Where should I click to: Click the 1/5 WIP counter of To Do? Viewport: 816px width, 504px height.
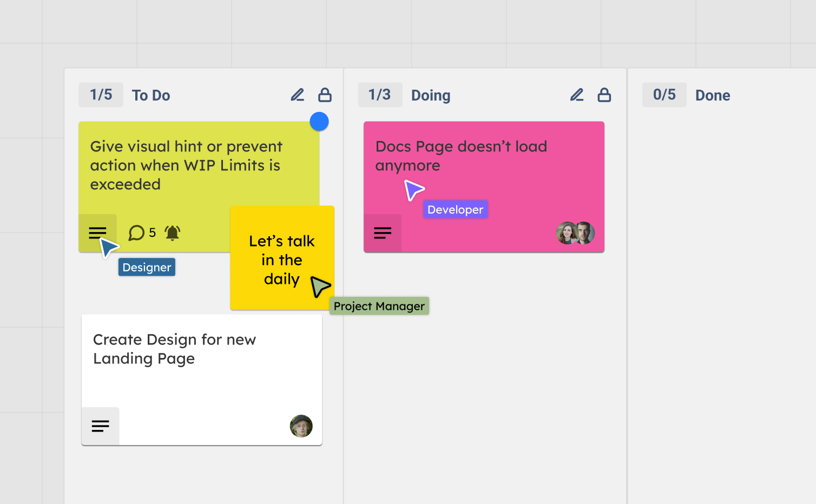[x=101, y=95]
